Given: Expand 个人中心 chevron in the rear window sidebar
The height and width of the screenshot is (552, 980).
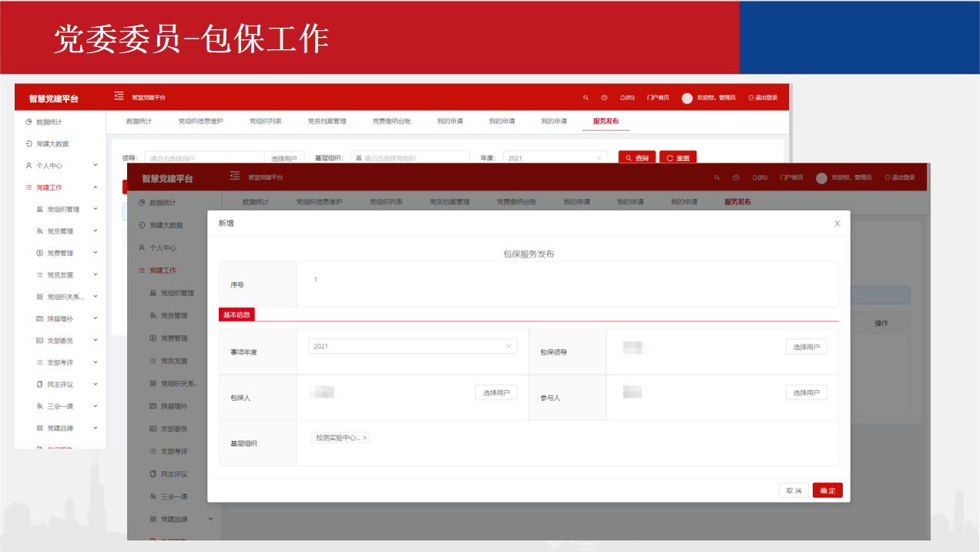Looking at the screenshot, I should (96, 165).
